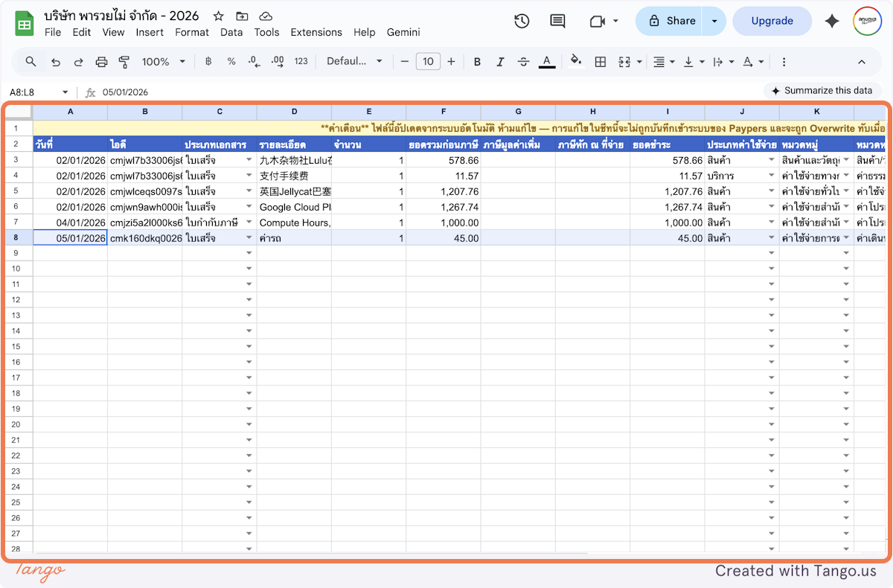
Task: Click the Share button
Action: 671,21
